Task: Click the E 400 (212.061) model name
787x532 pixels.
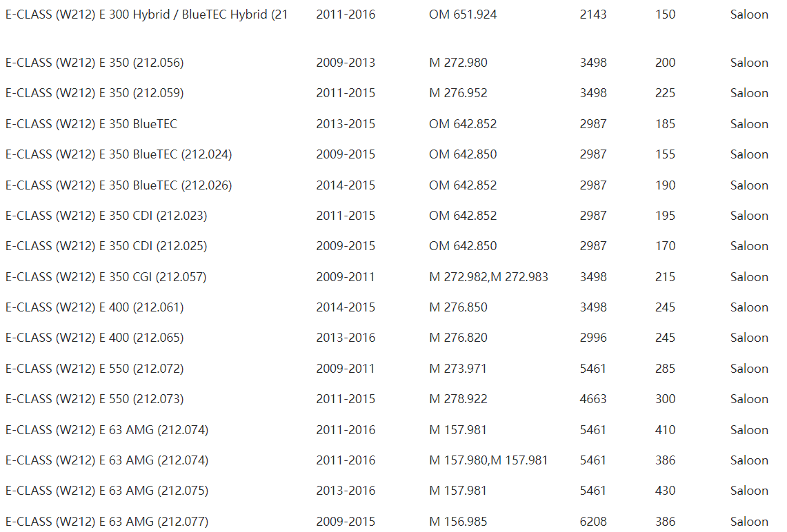Action: (94, 307)
